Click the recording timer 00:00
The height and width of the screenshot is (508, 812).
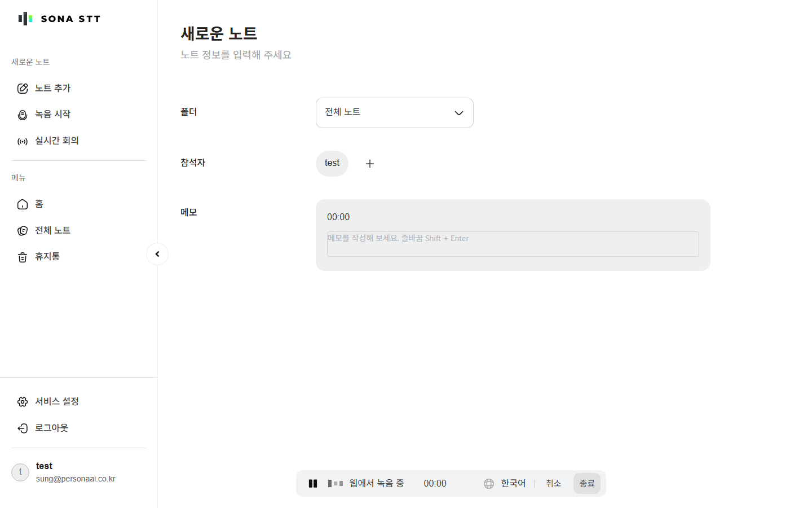click(x=435, y=484)
